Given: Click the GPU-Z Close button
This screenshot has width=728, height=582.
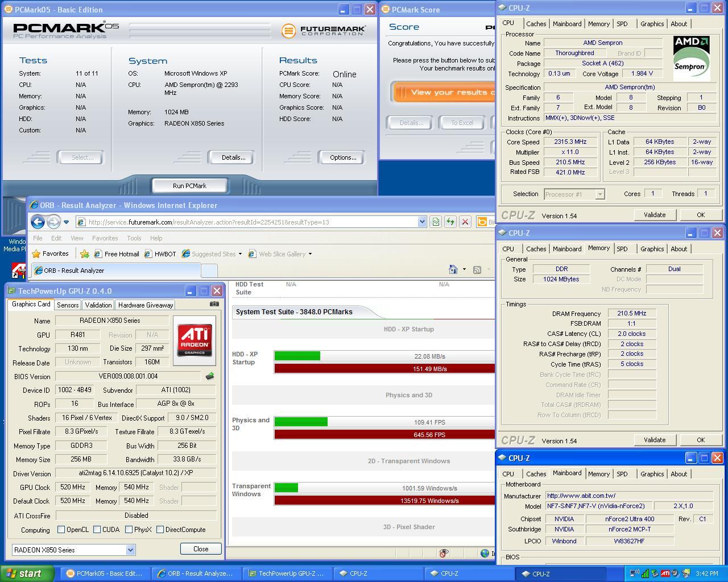Looking at the screenshot, I should pyautogui.click(x=201, y=549).
